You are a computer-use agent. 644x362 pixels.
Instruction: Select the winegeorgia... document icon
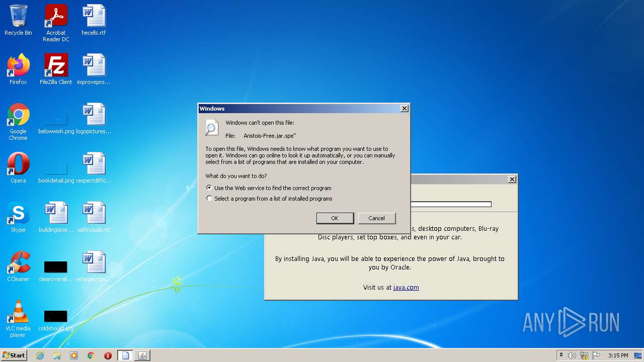(x=94, y=266)
